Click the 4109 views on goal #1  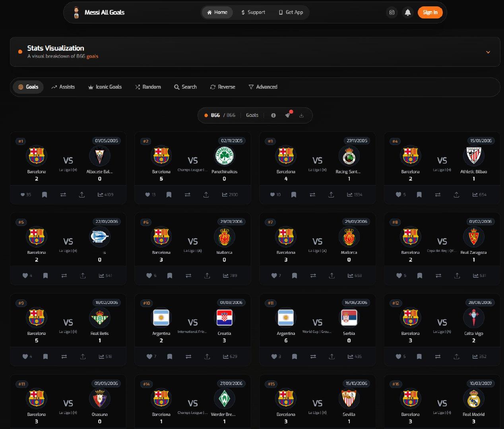[x=106, y=195]
